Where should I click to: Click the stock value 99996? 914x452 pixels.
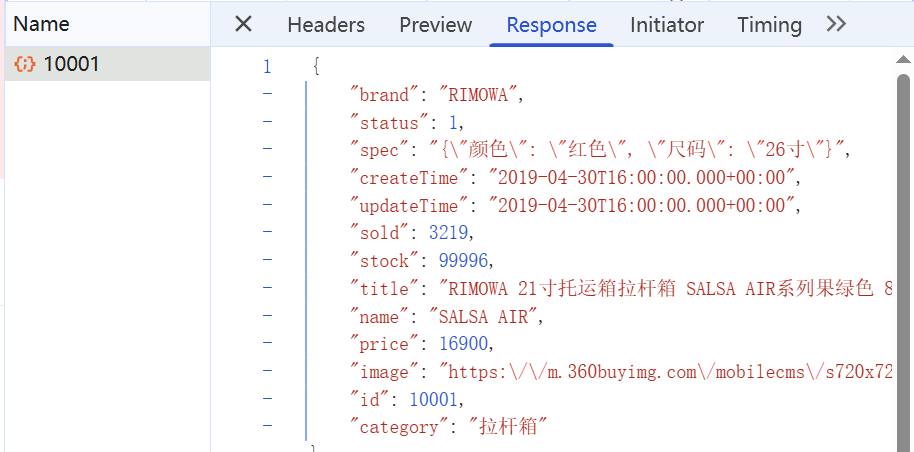click(463, 261)
